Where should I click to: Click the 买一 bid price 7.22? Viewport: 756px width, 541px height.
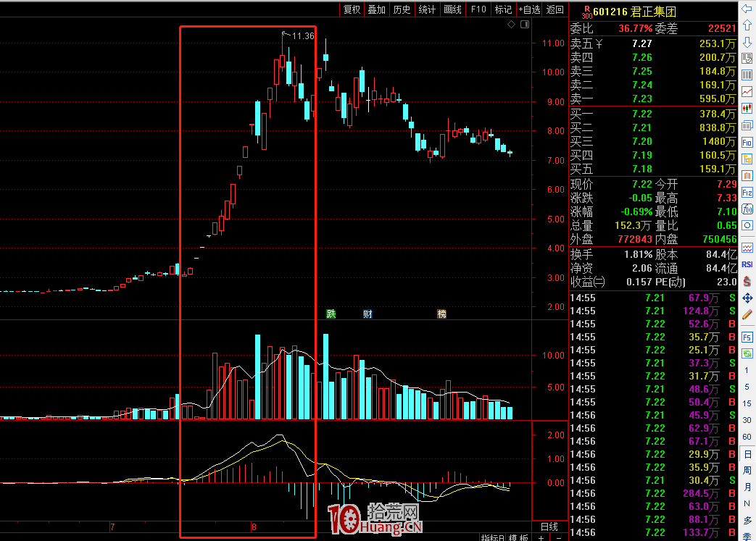click(641, 114)
